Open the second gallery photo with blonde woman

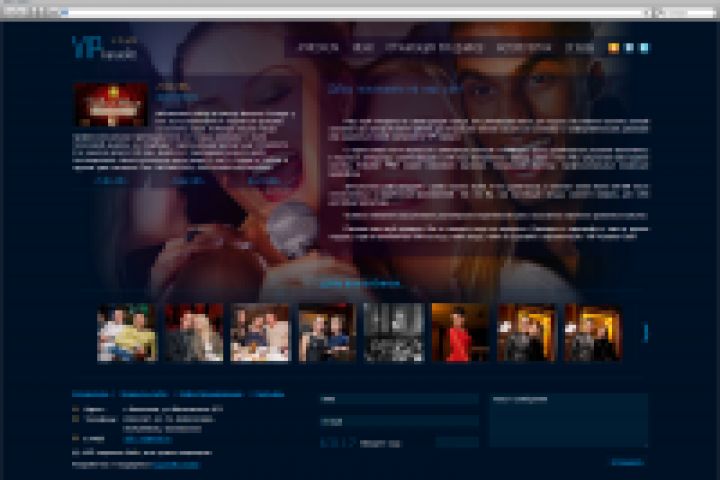(x=194, y=333)
